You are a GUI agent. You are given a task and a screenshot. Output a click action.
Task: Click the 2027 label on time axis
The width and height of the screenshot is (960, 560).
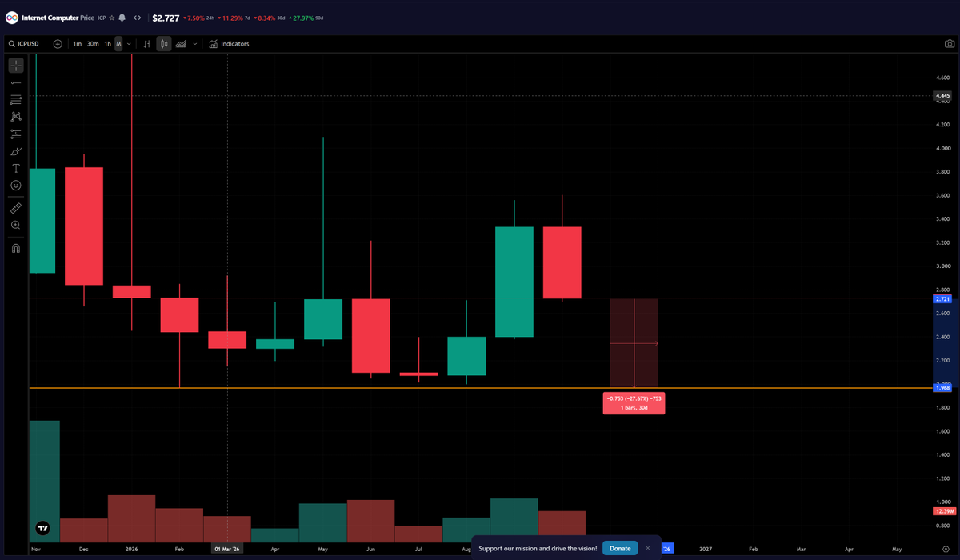(x=706, y=550)
